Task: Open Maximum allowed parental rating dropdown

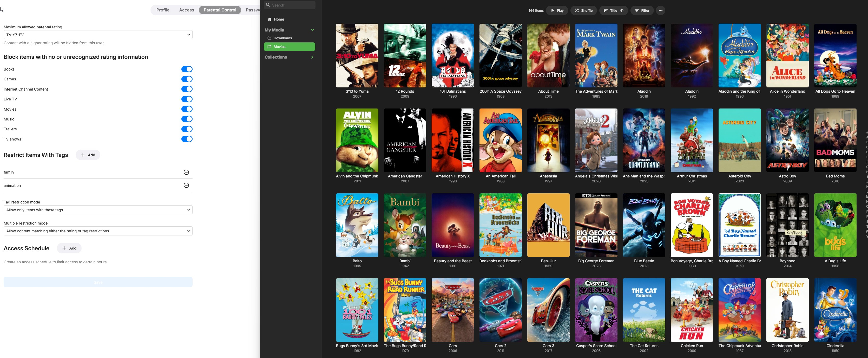Action: point(98,35)
